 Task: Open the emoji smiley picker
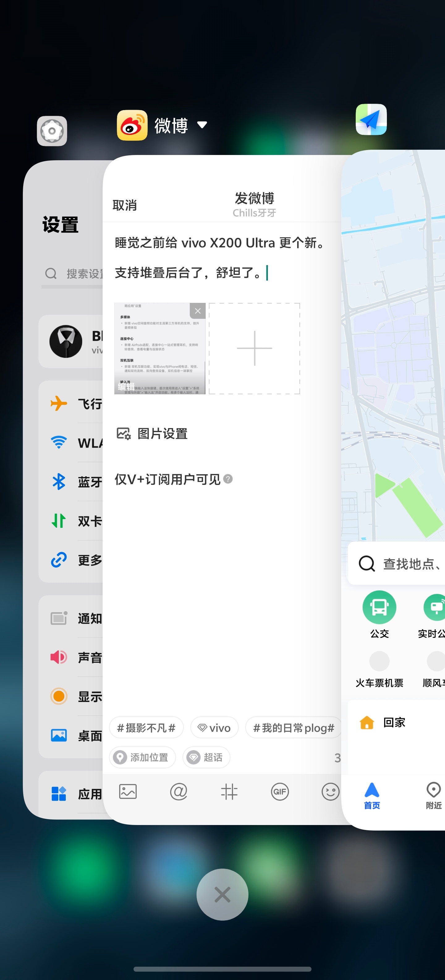click(331, 792)
